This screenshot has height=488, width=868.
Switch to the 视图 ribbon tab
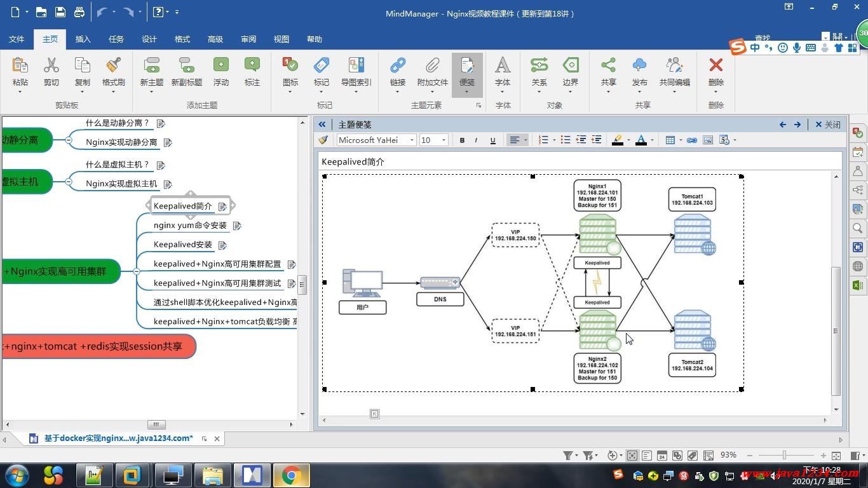(x=281, y=39)
